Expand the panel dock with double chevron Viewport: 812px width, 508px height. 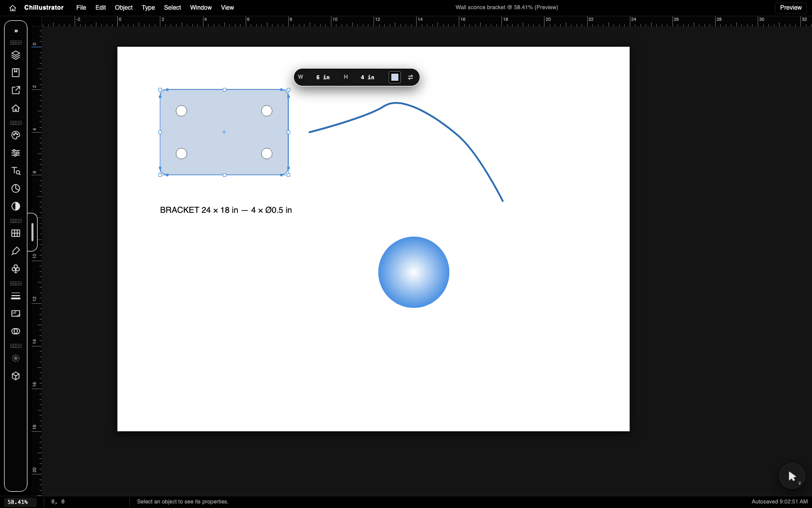(16, 31)
